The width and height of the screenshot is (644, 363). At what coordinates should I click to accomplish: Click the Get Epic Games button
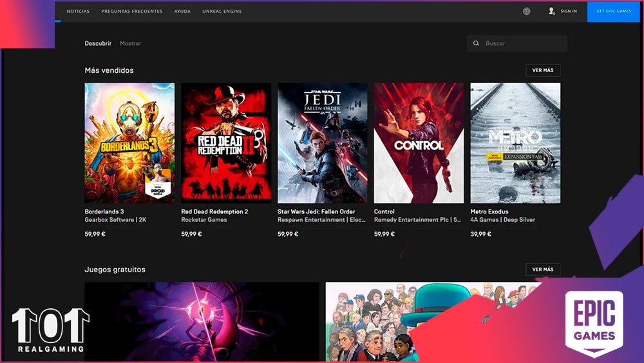[x=614, y=11]
